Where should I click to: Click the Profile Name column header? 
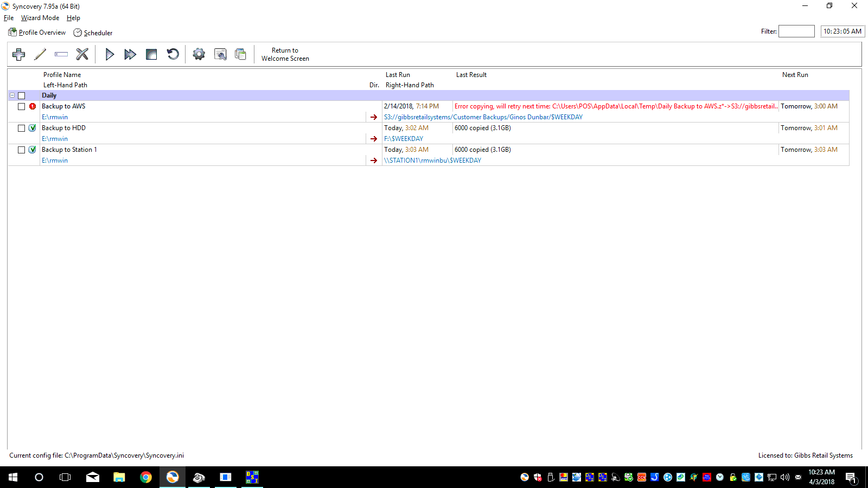pyautogui.click(x=62, y=75)
